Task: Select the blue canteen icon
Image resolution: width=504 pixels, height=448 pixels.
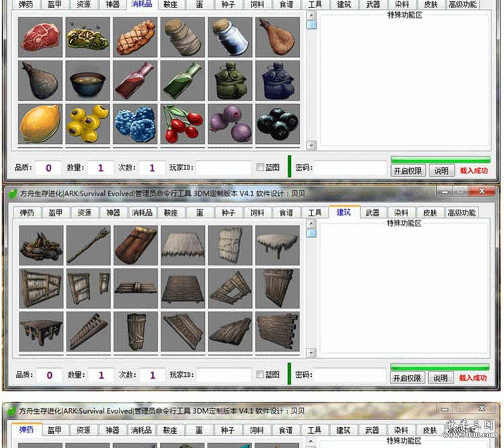Action: point(278,81)
